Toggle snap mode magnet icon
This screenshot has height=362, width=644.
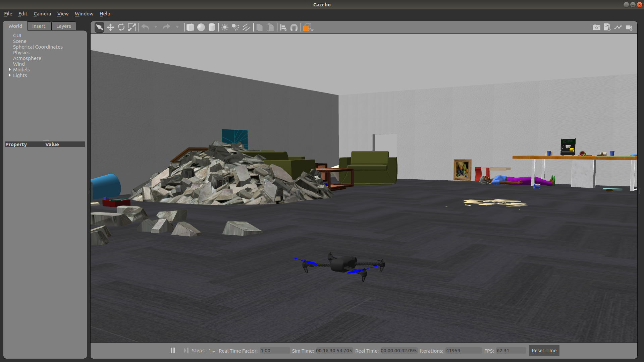[294, 27]
